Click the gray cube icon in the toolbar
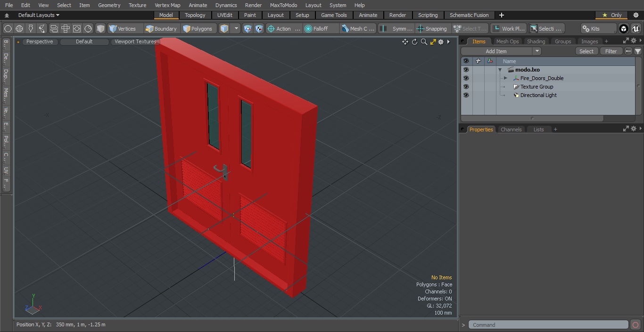 click(100, 29)
